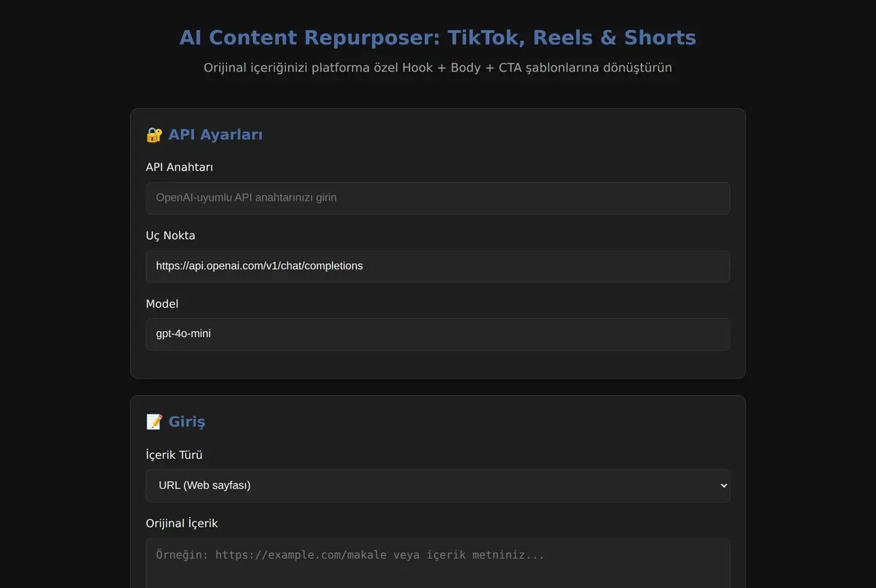Click the Orijinal İçerik label
Screen dimensions: 876x588
click(x=182, y=523)
